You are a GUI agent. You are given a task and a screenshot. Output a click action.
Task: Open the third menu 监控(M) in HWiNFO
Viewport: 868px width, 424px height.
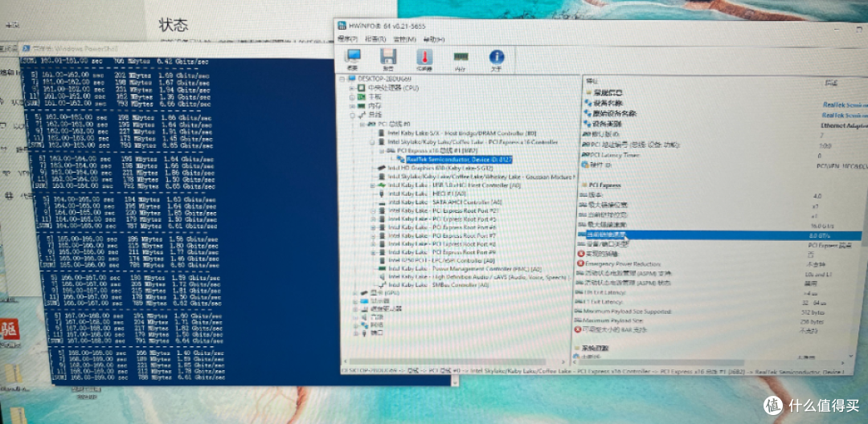pyautogui.click(x=404, y=39)
